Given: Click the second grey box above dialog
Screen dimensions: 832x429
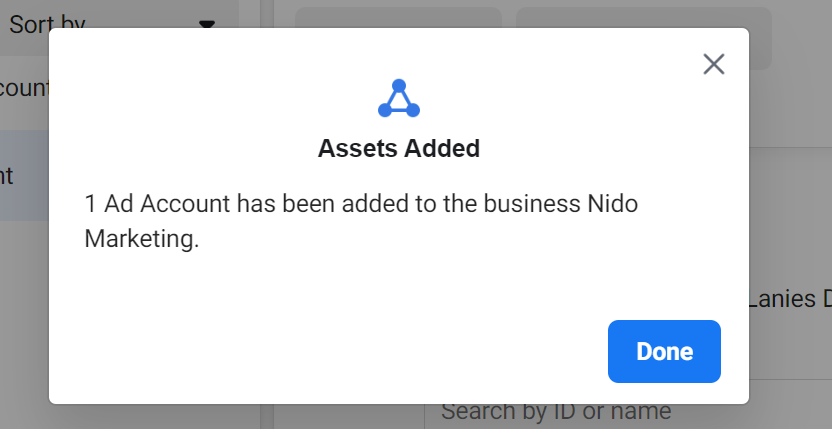Looking at the screenshot, I should point(644,38).
